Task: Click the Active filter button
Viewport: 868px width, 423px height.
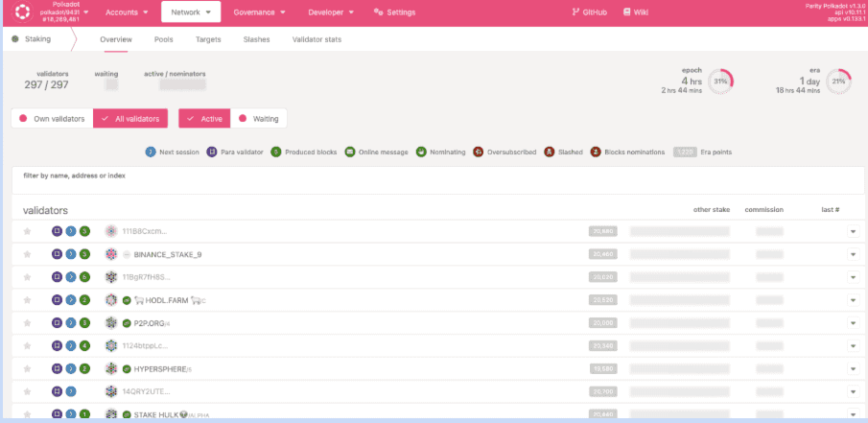Action: tap(205, 119)
